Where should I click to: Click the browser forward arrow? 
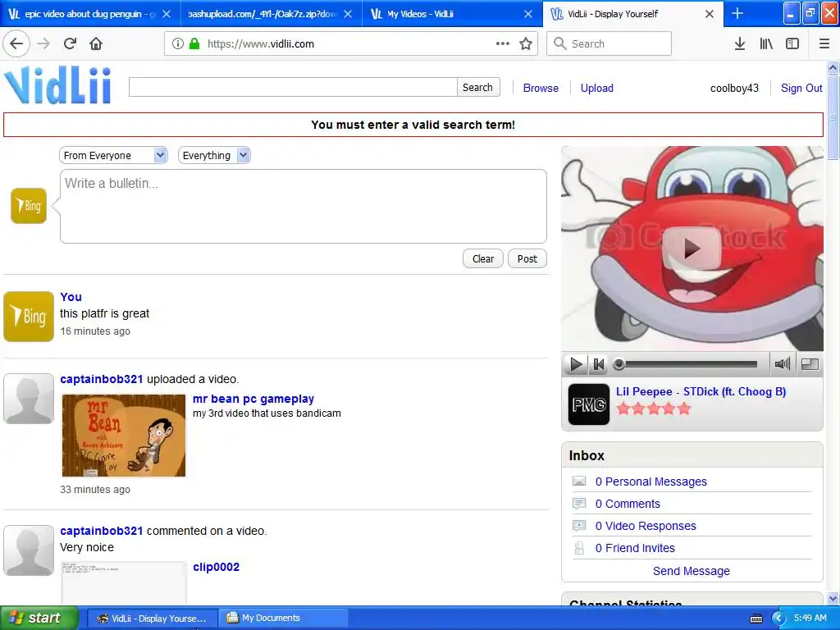[x=43, y=43]
